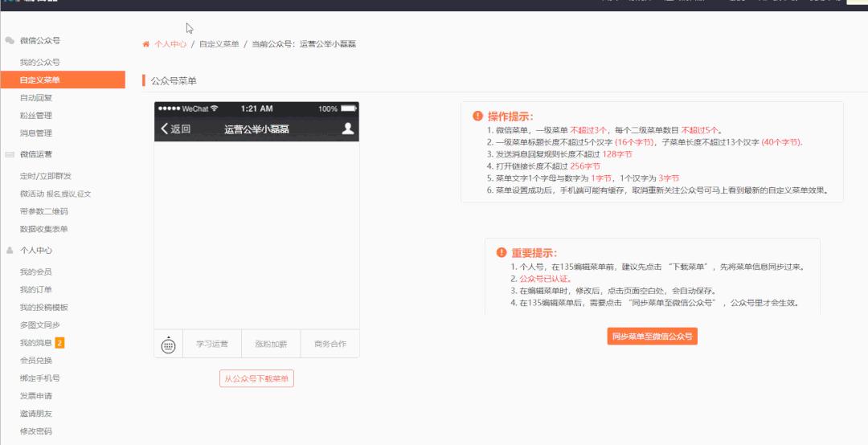
Task: Click the 重要提示 warning icon
Action: pos(502,252)
